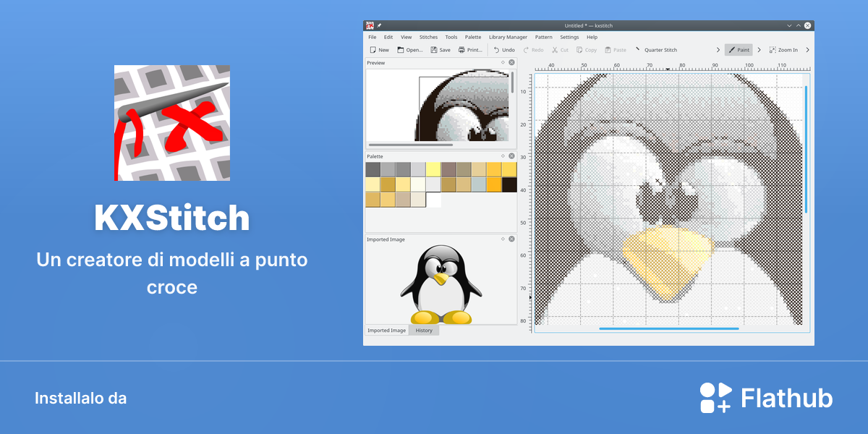The height and width of the screenshot is (434, 868).
Task: Float the Imported Image panel
Action: coord(503,239)
